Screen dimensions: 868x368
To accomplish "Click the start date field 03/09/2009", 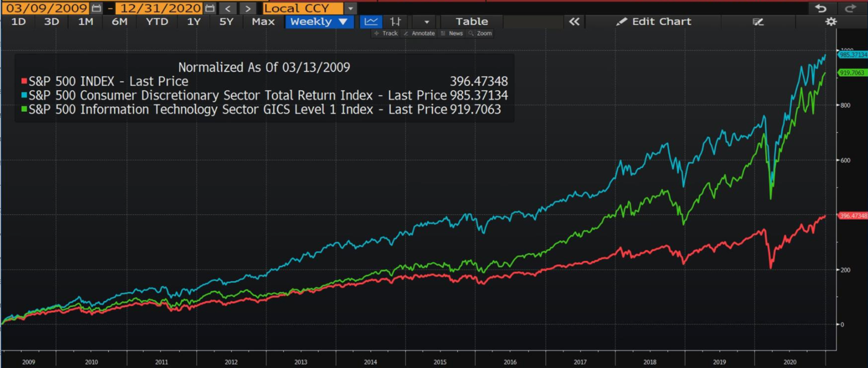I will coord(46,8).
